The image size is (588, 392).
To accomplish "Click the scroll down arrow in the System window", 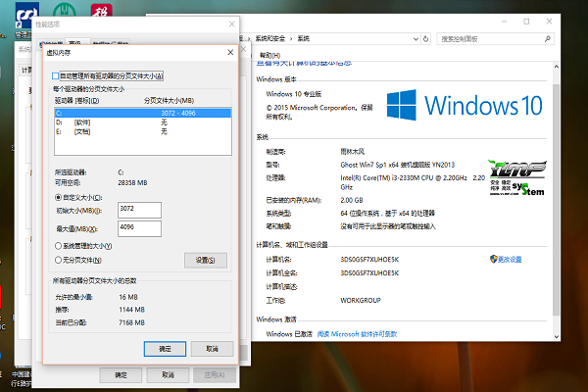I will (557, 336).
